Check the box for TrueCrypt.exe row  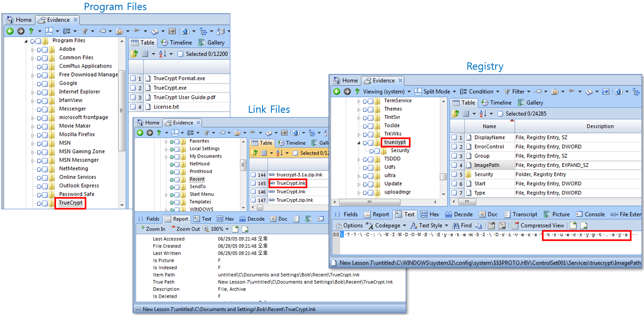tap(133, 88)
